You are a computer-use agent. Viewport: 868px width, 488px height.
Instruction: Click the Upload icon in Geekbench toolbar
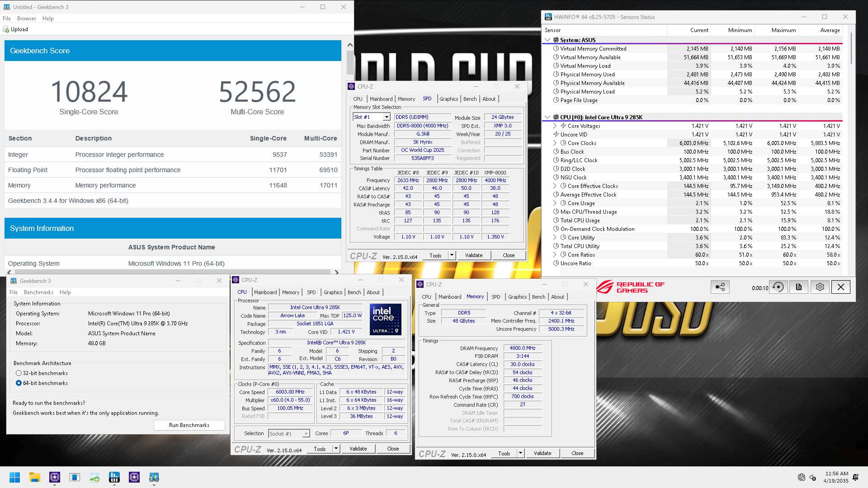pyautogui.click(x=6, y=29)
